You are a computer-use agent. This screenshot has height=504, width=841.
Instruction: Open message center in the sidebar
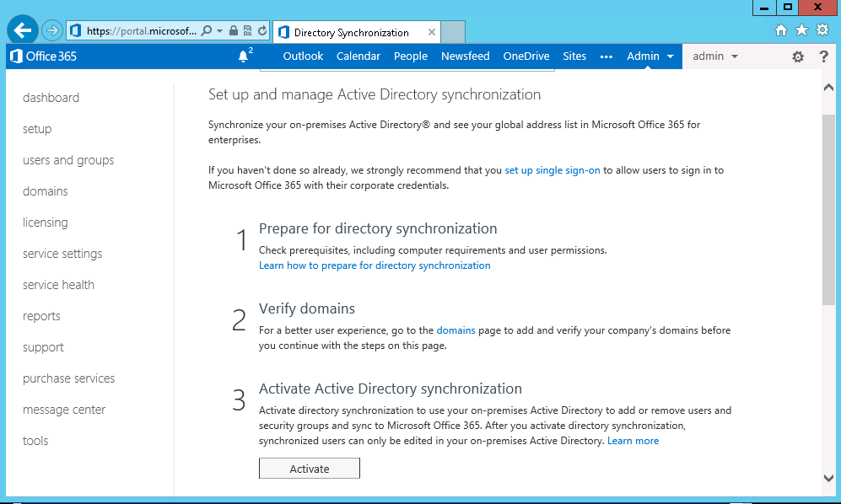[x=64, y=410]
